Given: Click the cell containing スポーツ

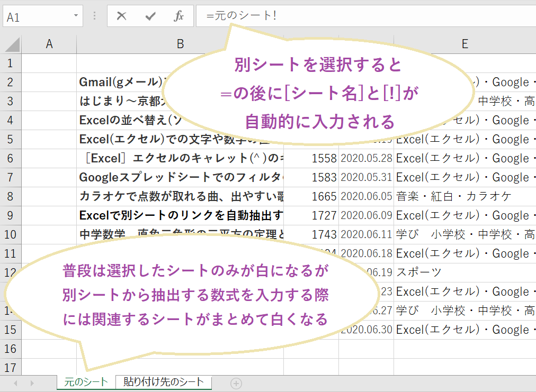Looking at the screenshot, I should [418, 272].
